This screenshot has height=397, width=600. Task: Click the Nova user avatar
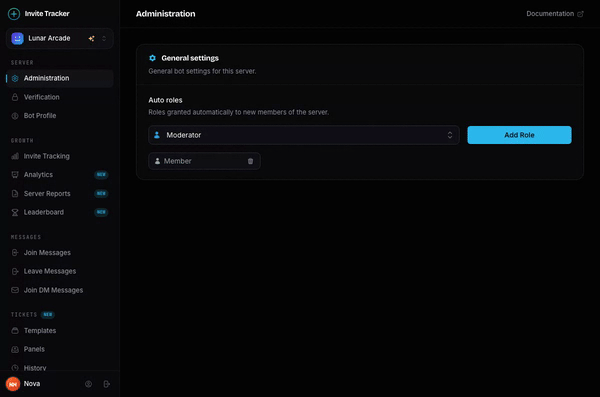[13, 384]
